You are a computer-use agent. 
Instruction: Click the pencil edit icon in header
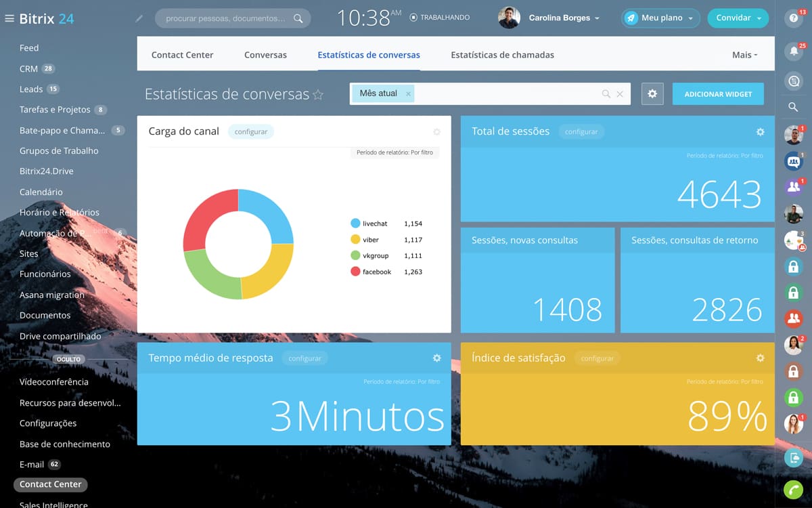pos(139,18)
